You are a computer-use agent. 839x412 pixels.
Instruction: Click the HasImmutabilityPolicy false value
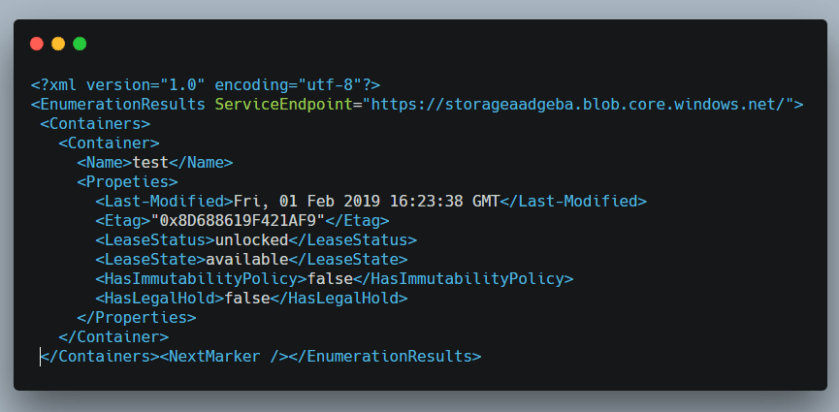330,278
